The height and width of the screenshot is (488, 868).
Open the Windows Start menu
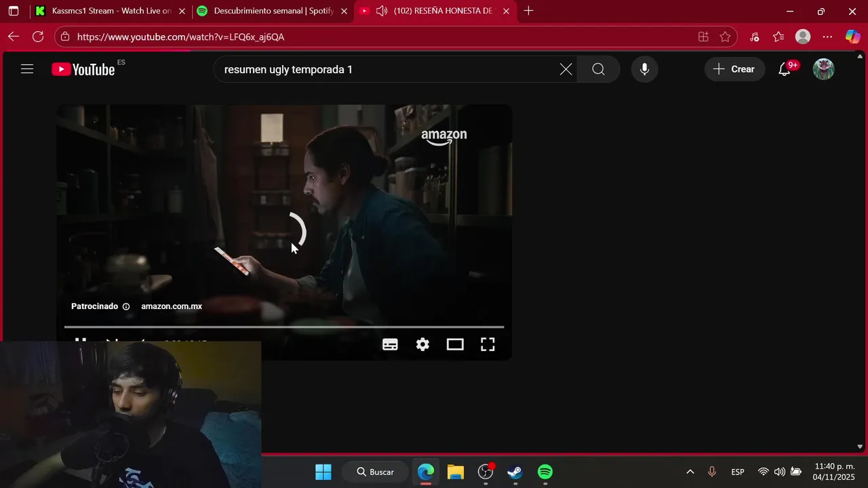coord(323,472)
